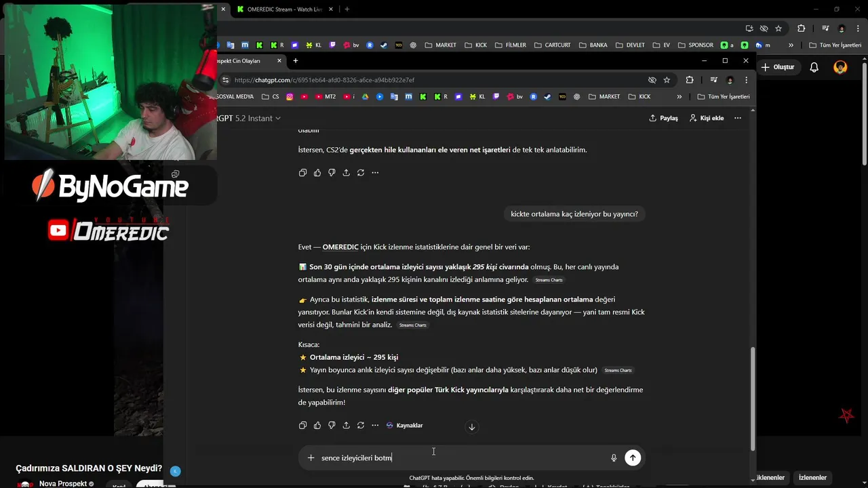Open the MARKET bookmark folder in ChatGPT window
Screen dimensions: 868x488
pos(604,97)
